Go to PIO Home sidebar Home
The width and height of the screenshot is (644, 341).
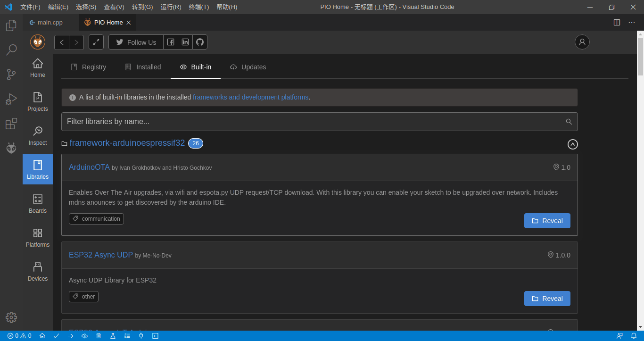click(x=38, y=68)
